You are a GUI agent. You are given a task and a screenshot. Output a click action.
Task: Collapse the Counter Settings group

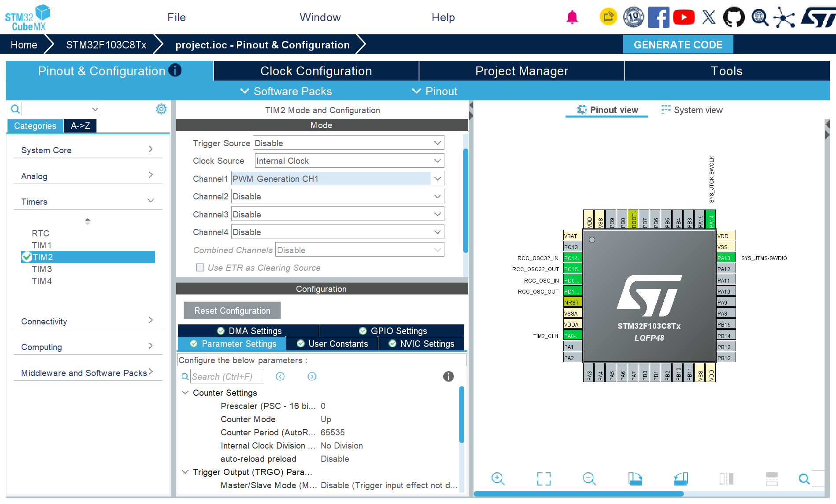[x=185, y=393]
